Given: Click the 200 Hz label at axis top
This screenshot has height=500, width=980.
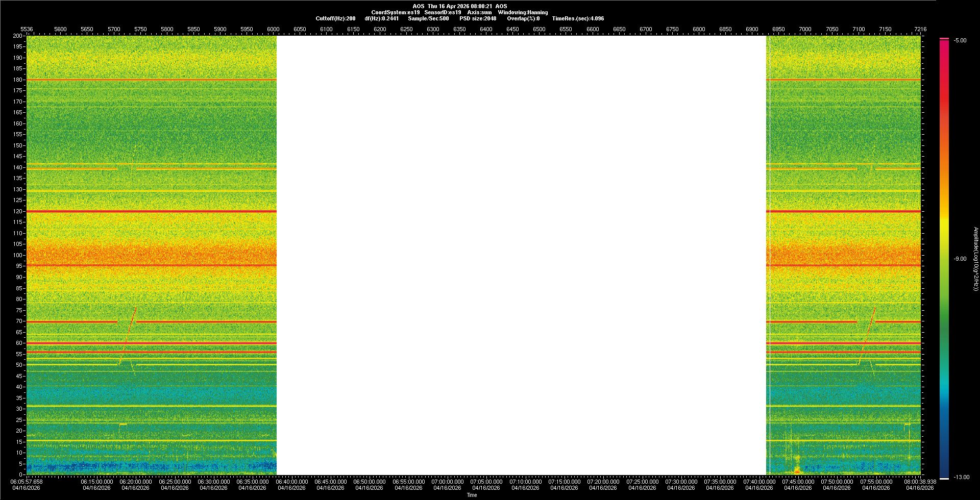Looking at the screenshot, I should click(18, 36).
